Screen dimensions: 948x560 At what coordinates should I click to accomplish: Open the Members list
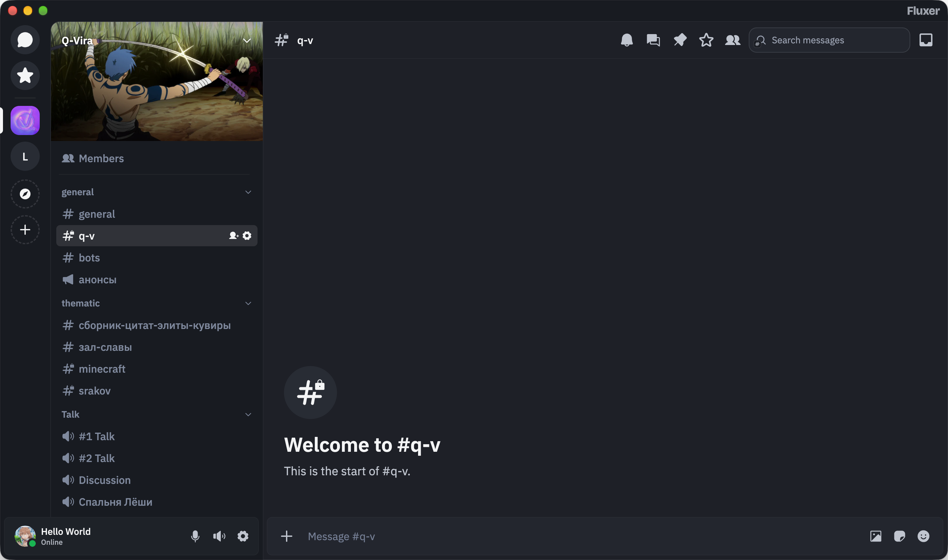click(x=157, y=159)
